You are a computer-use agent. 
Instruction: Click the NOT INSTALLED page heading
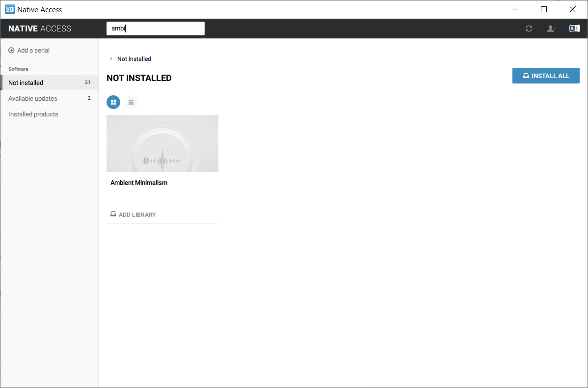tap(139, 78)
